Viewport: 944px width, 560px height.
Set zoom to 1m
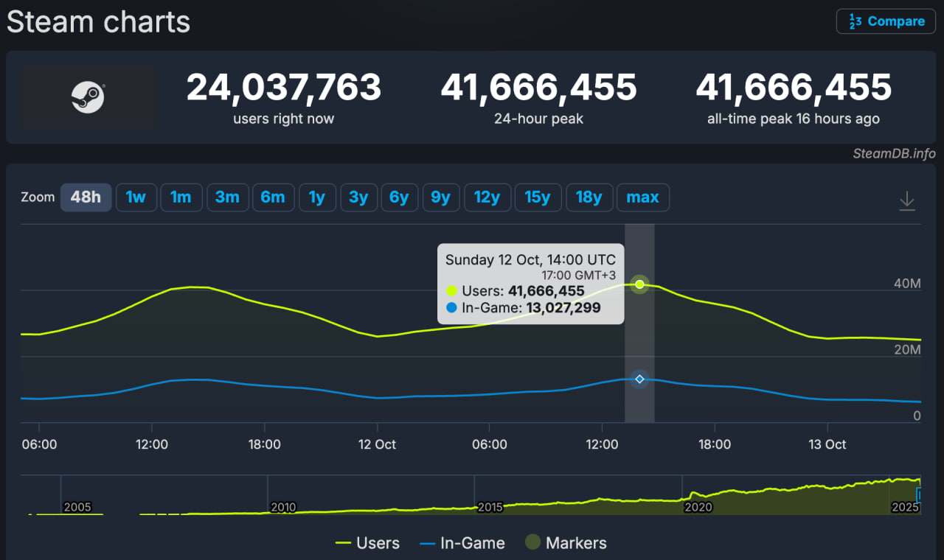tap(181, 197)
